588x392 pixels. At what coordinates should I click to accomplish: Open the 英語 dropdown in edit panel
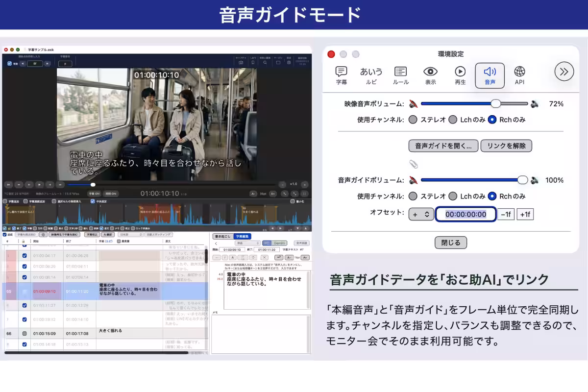[x=247, y=243]
